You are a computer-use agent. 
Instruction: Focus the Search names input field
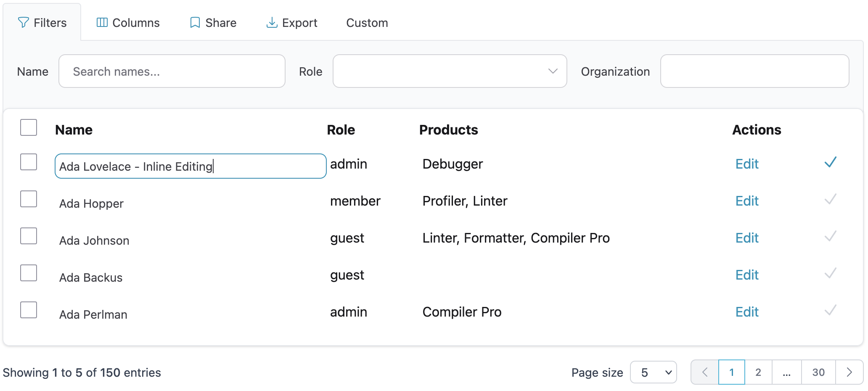pyautogui.click(x=172, y=71)
